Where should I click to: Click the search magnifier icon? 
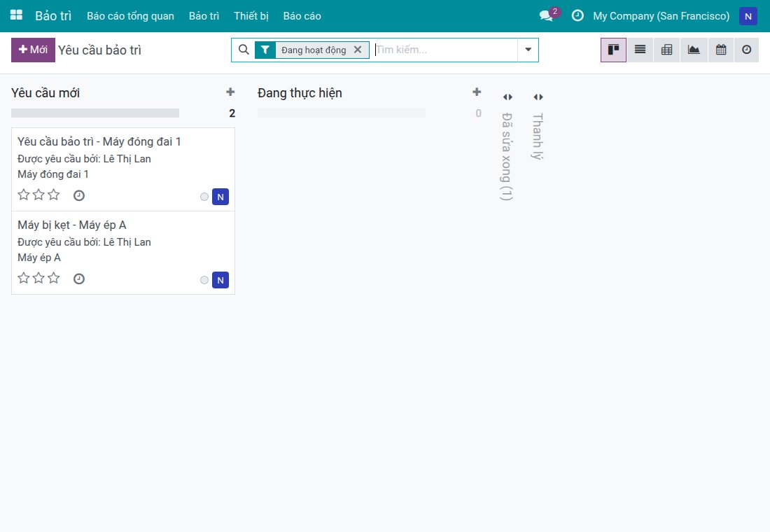244,50
